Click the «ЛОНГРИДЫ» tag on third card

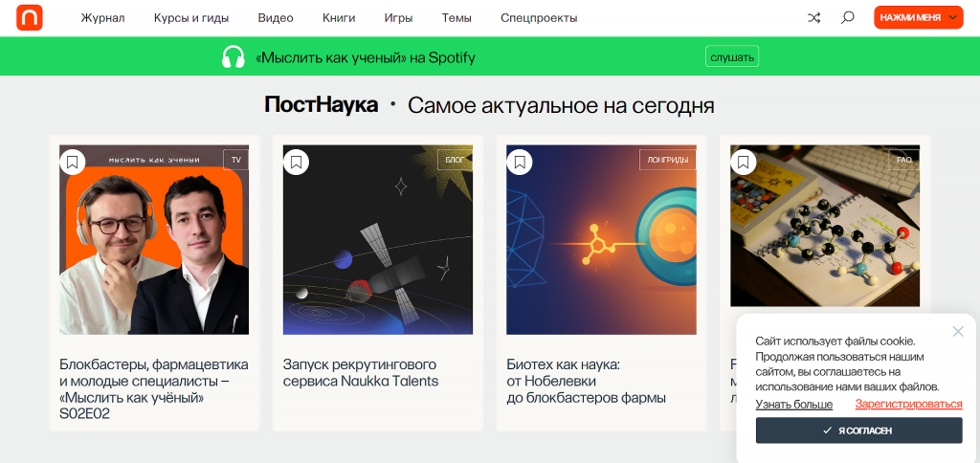point(667,160)
